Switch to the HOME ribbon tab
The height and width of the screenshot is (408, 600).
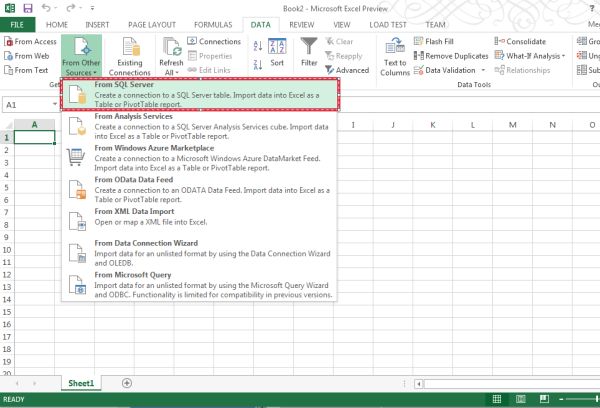pyautogui.click(x=57, y=25)
